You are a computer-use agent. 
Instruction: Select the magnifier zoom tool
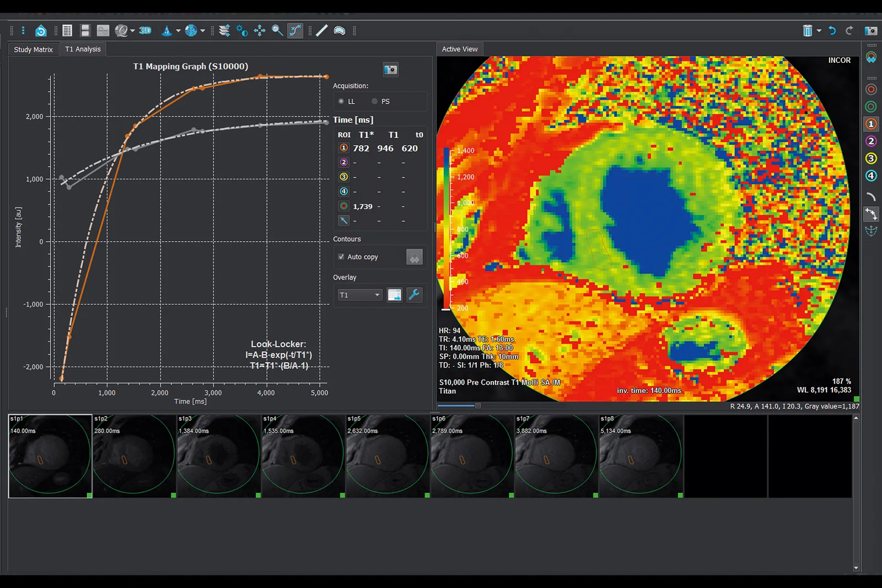277,31
